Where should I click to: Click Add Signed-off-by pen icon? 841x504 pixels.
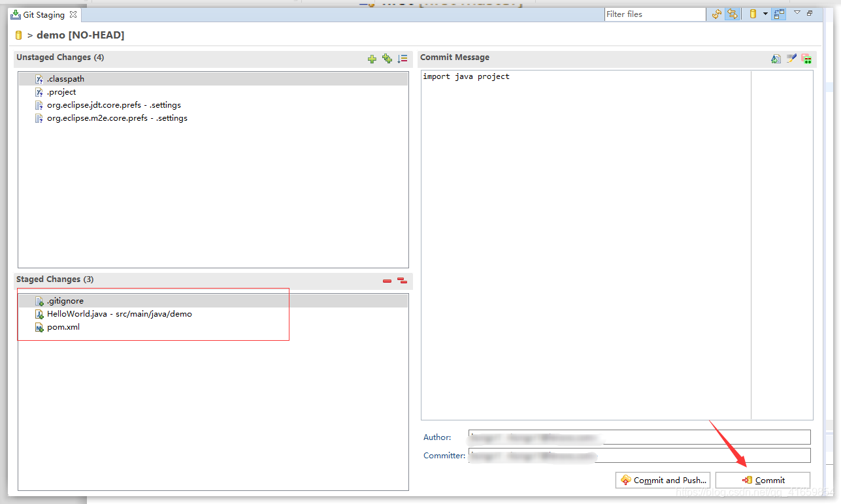point(791,59)
